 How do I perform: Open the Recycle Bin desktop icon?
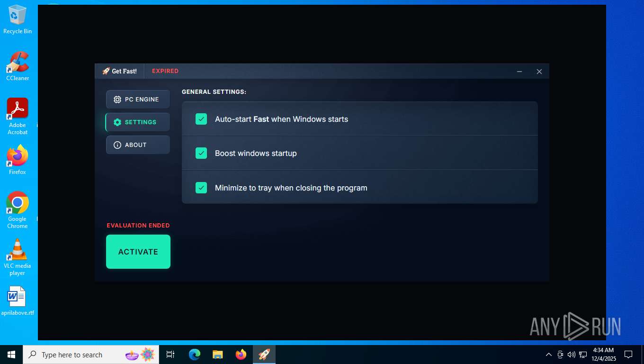coord(18,20)
